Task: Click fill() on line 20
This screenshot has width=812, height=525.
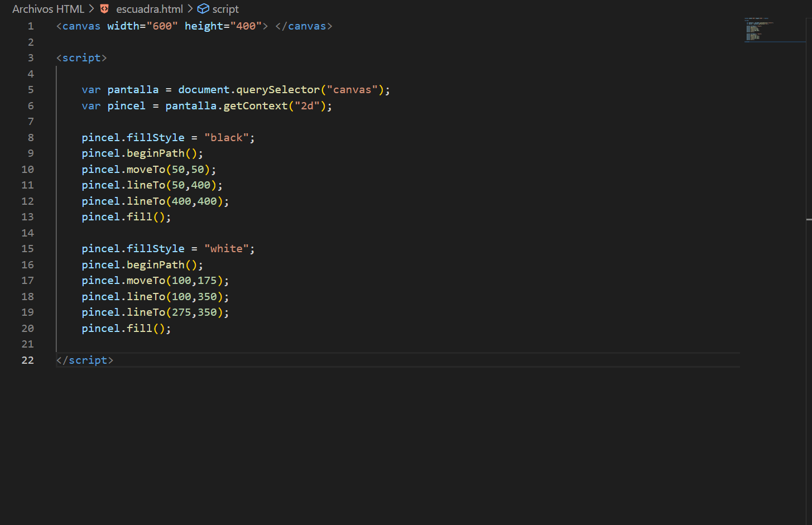Action: click(x=146, y=329)
